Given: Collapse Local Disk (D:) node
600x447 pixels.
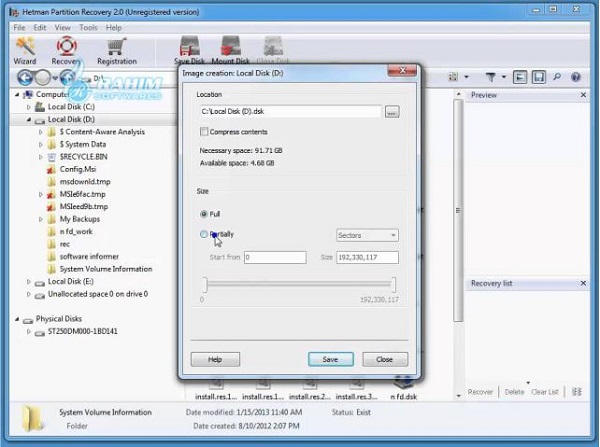Looking at the screenshot, I should tap(29, 120).
